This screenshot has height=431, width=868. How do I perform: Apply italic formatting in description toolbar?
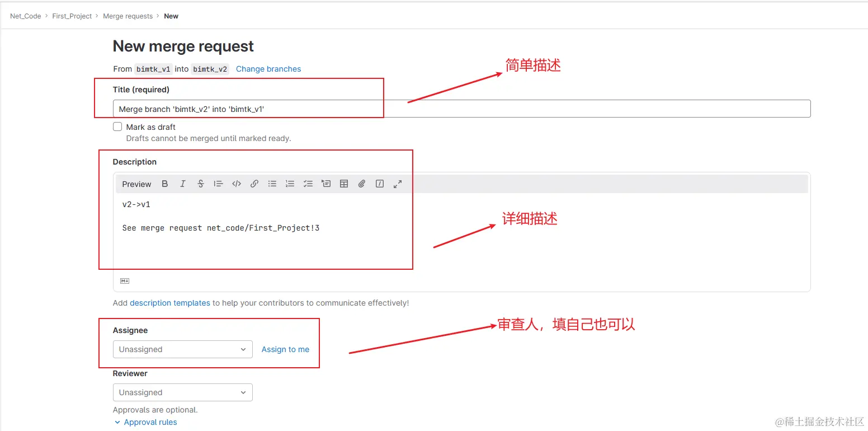(182, 184)
